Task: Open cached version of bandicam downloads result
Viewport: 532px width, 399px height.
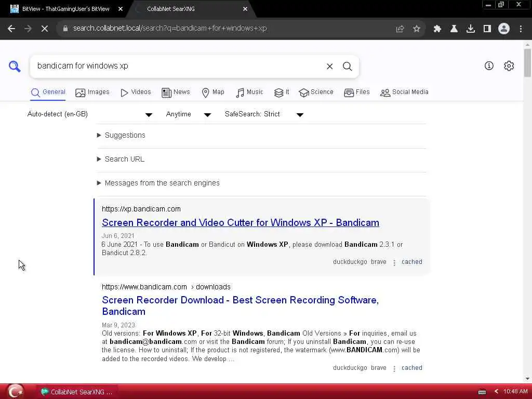Action: (x=412, y=368)
